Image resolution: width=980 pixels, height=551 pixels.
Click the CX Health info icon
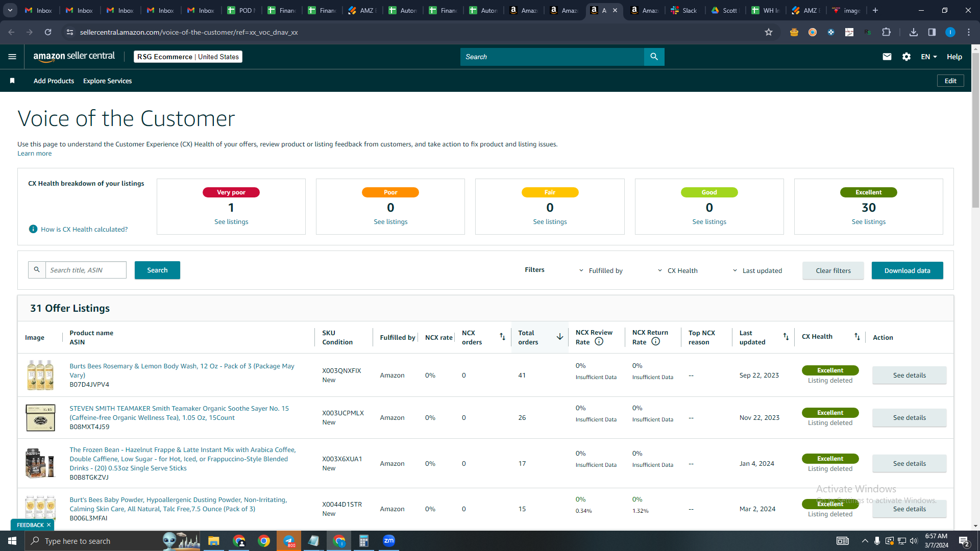[x=33, y=229]
